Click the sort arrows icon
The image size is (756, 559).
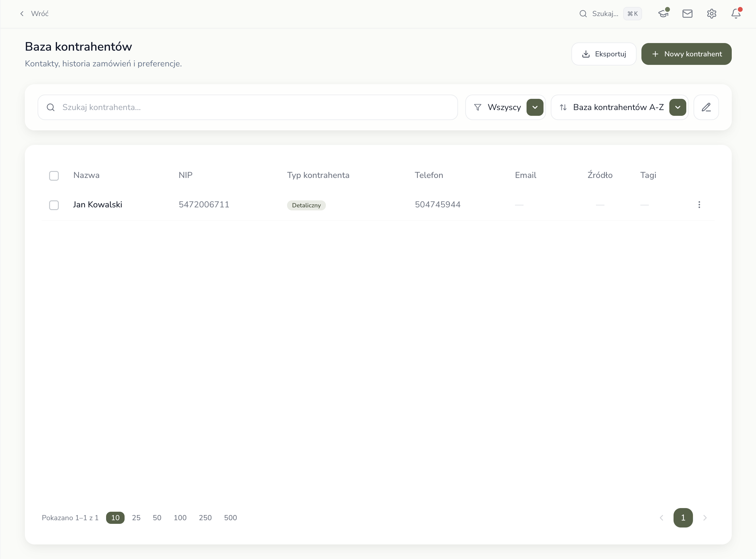coord(563,107)
